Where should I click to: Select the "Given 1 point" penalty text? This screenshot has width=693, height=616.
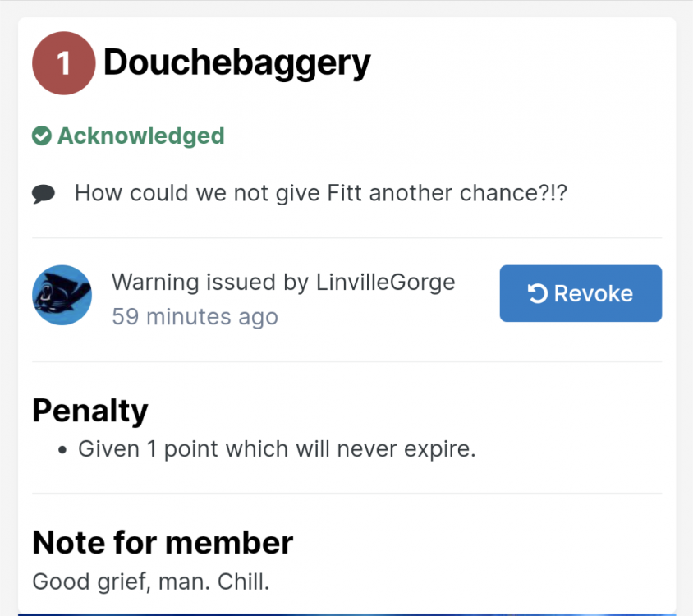(277, 449)
